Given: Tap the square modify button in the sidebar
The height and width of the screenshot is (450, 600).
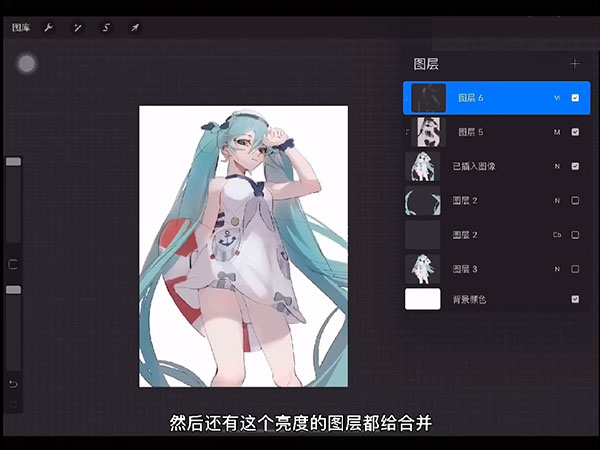Looking at the screenshot, I should [13, 264].
